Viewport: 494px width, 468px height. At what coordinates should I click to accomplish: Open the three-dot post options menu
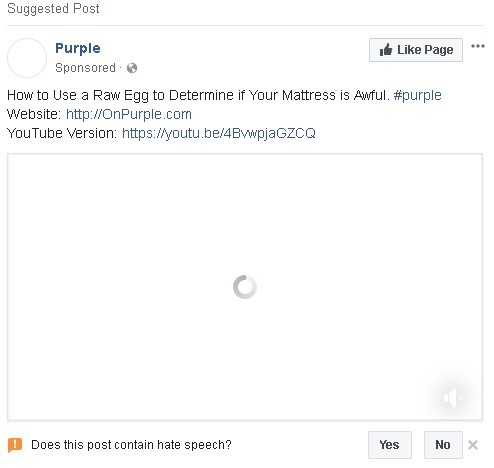478,46
